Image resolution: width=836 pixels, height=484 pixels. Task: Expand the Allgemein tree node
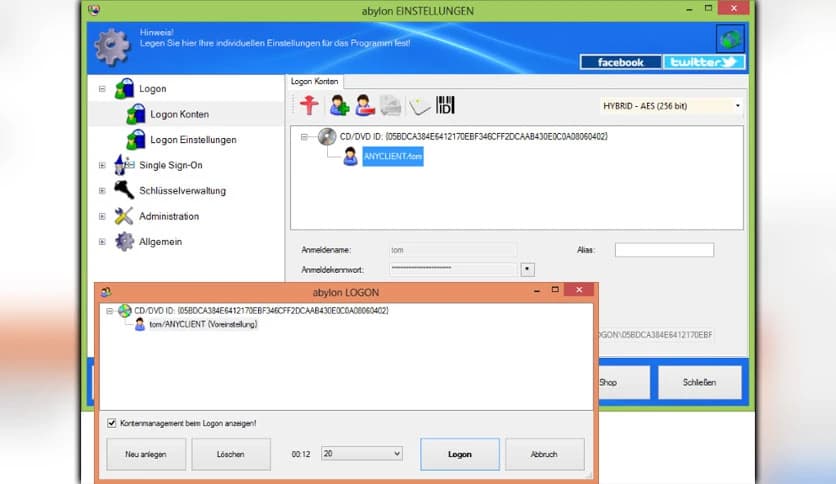pos(102,241)
